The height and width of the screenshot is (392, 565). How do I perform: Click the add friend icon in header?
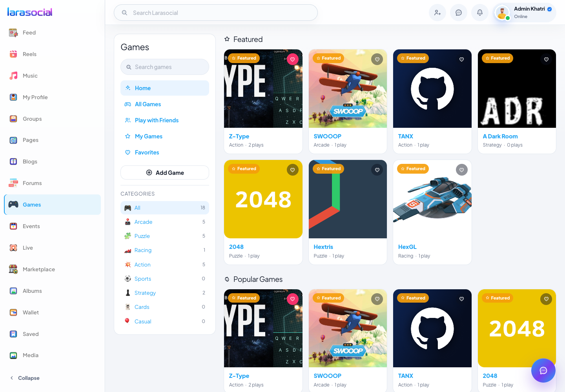[x=437, y=13]
